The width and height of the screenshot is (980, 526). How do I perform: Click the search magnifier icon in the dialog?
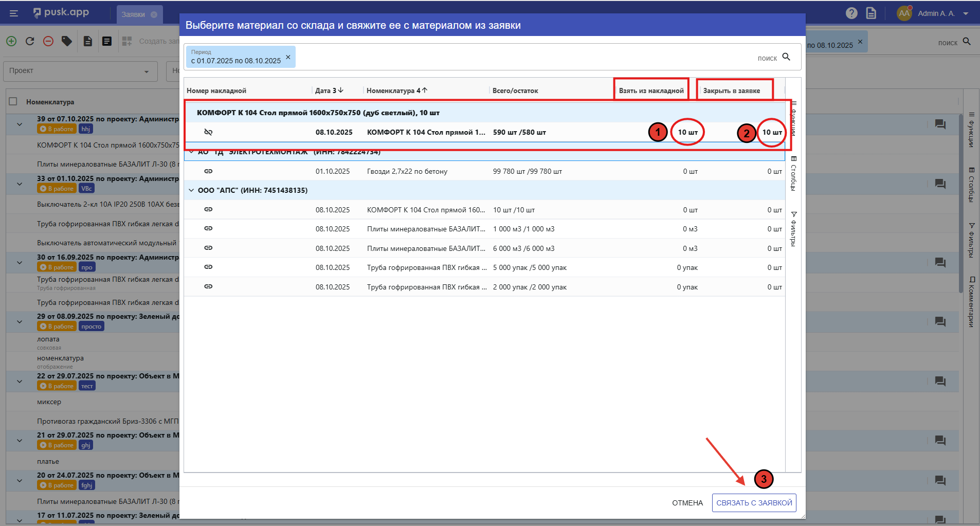click(786, 57)
